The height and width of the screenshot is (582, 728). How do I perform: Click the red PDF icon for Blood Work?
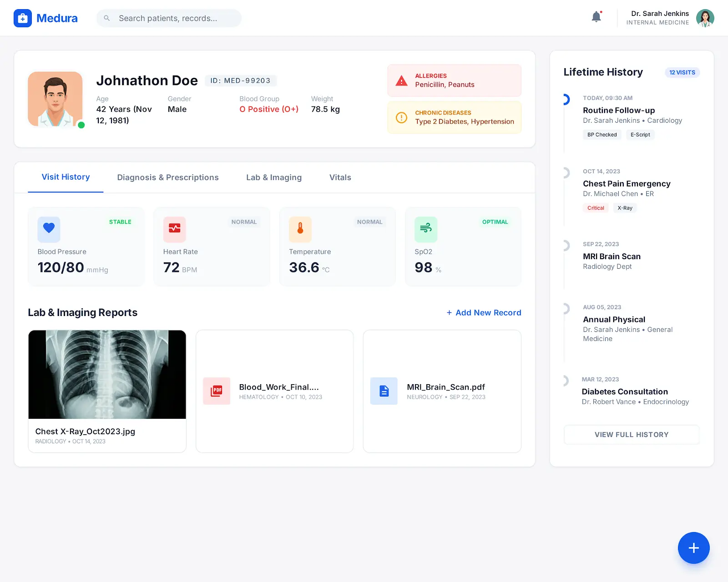(217, 391)
